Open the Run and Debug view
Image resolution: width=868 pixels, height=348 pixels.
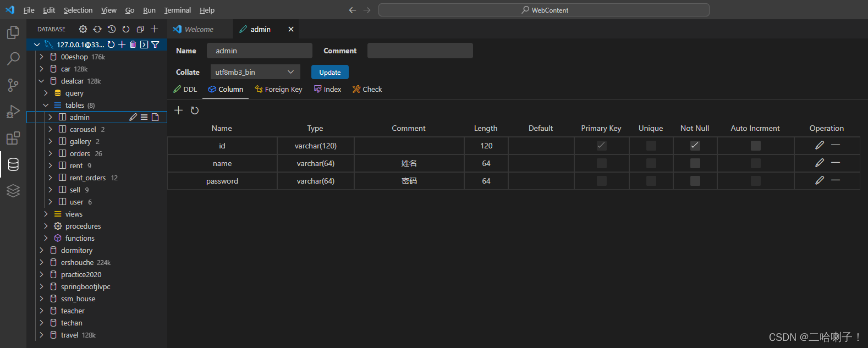[x=13, y=112]
